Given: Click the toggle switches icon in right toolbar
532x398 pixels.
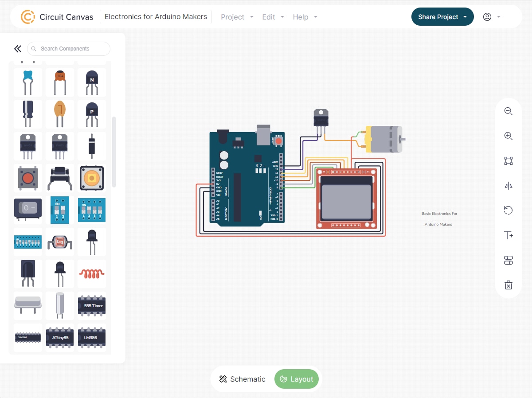Looking at the screenshot, I should pyautogui.click(x=508, y=260).
